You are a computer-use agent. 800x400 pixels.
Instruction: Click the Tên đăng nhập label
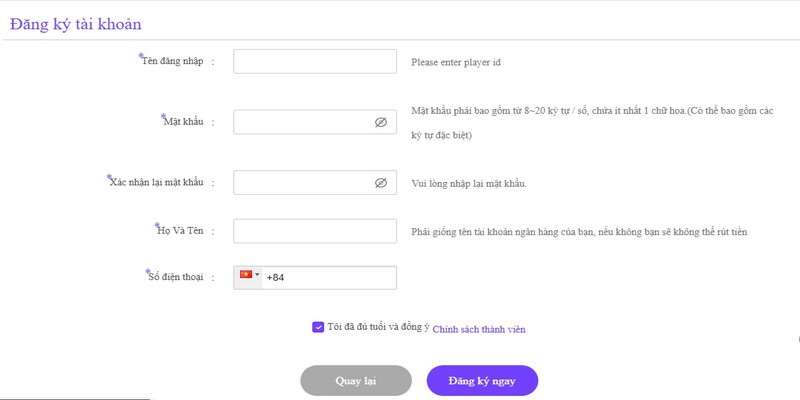[x=173, y=61]
